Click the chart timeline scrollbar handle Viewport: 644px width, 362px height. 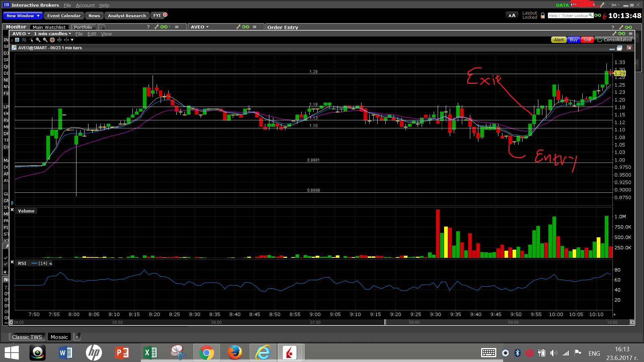[385, 322]
